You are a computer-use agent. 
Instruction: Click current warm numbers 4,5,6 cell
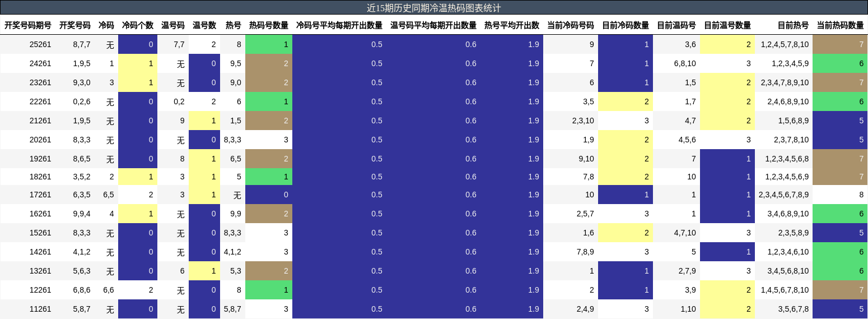687,140
